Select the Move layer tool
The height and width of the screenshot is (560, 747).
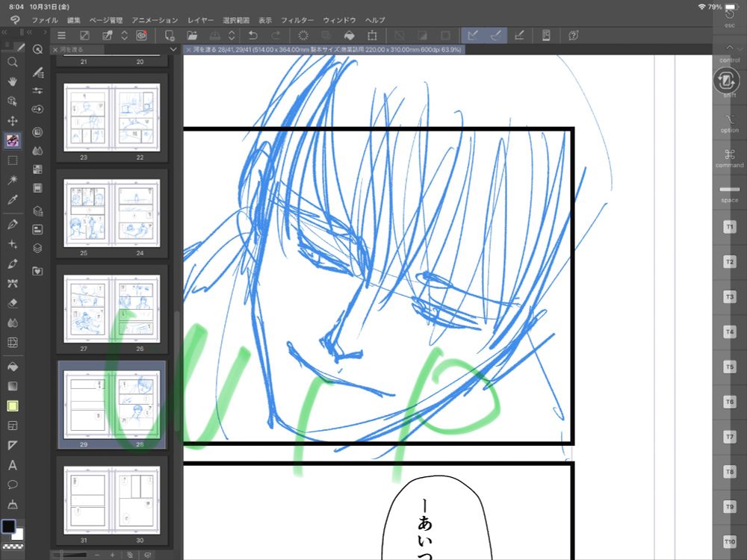tap(13, 120)
